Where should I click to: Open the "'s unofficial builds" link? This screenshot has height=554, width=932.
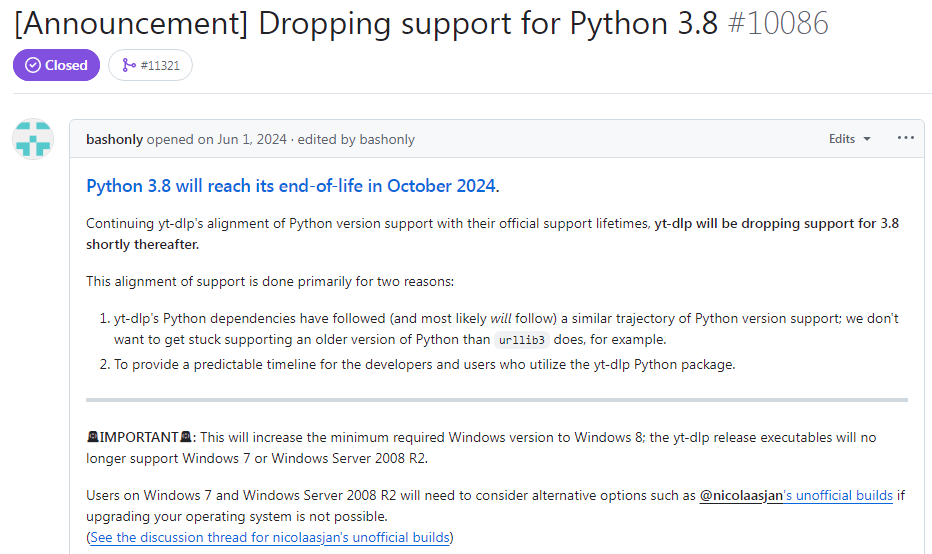838,495
